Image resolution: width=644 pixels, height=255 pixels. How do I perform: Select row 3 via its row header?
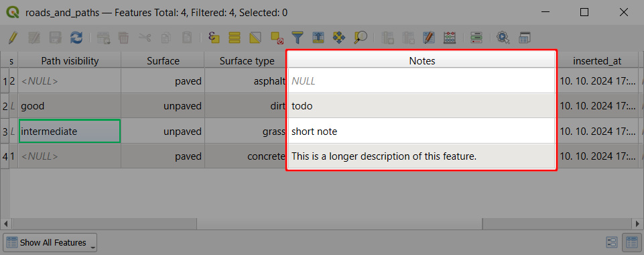click(5, 132)
